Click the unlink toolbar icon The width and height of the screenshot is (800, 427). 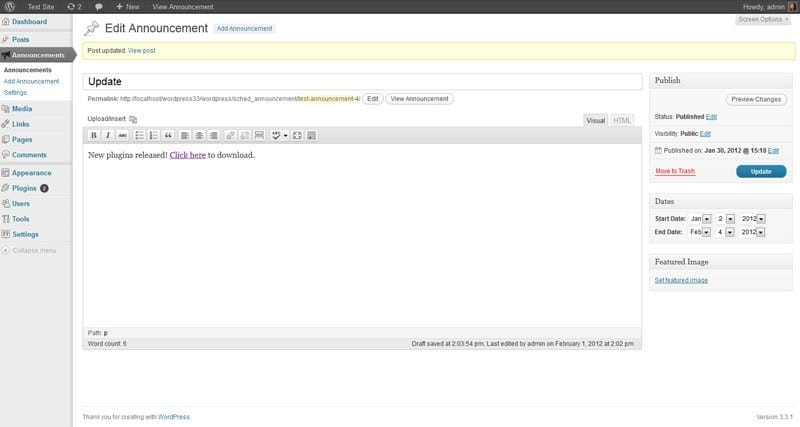(x=244, y=135)
